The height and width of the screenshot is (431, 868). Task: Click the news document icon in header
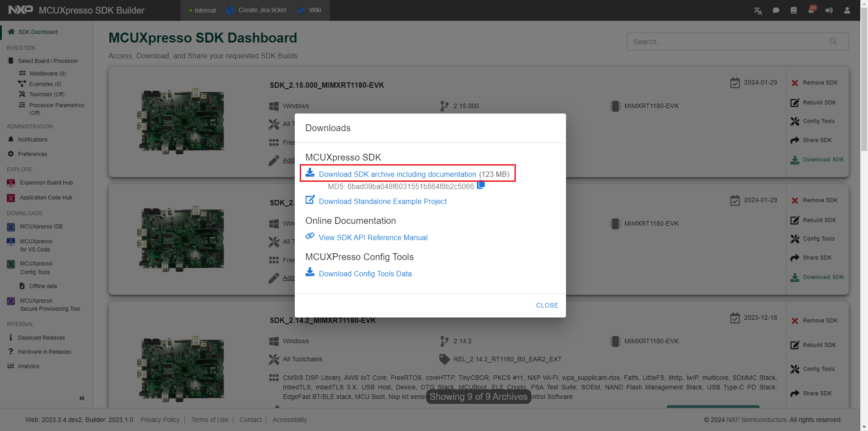793,10
